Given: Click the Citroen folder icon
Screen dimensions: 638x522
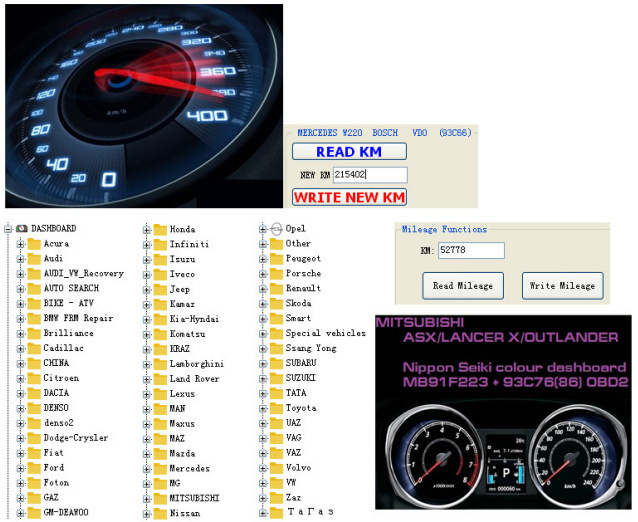Looking at the screenshot, I should tap(34, 378).
